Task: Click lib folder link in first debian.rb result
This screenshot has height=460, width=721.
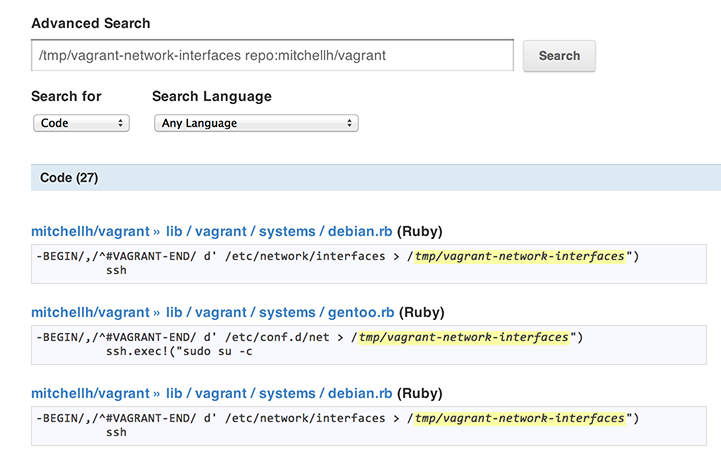Action: point(174,231)
